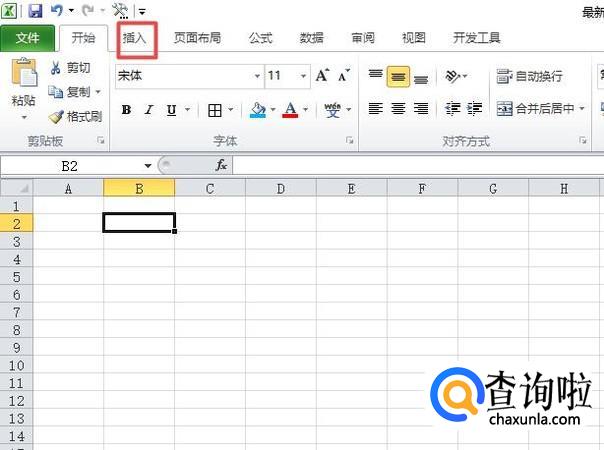Screen dimensions: 604x450
Task: Toggle Italic formatting
Action: (149, 110)
